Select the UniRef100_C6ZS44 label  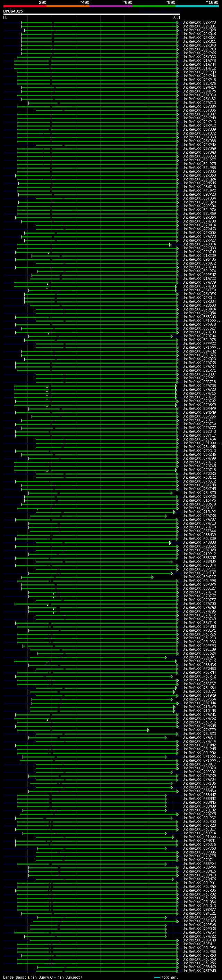point(199,531)
